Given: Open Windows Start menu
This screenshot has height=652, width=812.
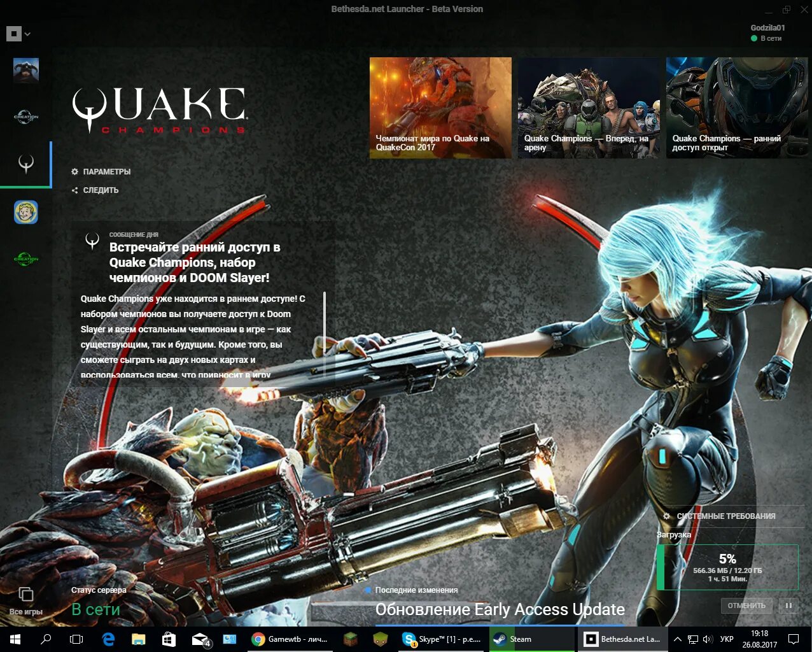Looking at the screenshot, I should (x=15, y=639).
